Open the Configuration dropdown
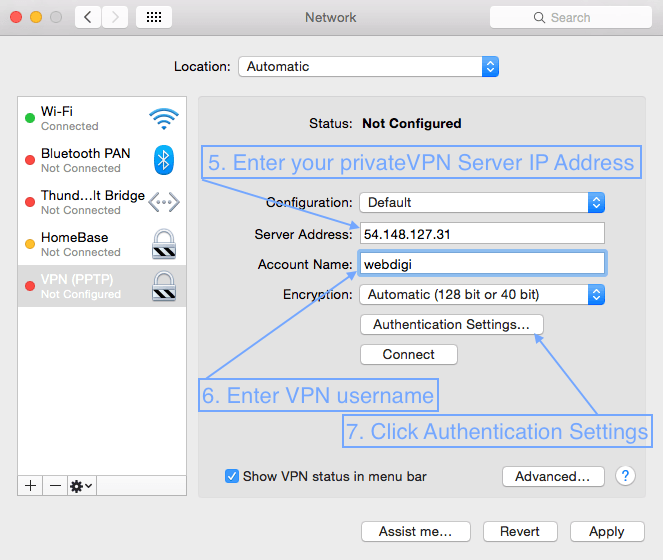The image size is (663, 560). coord(482,203)
